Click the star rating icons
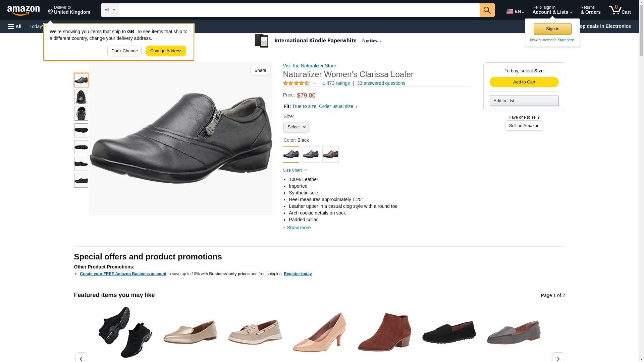 [x=296, y=83]
